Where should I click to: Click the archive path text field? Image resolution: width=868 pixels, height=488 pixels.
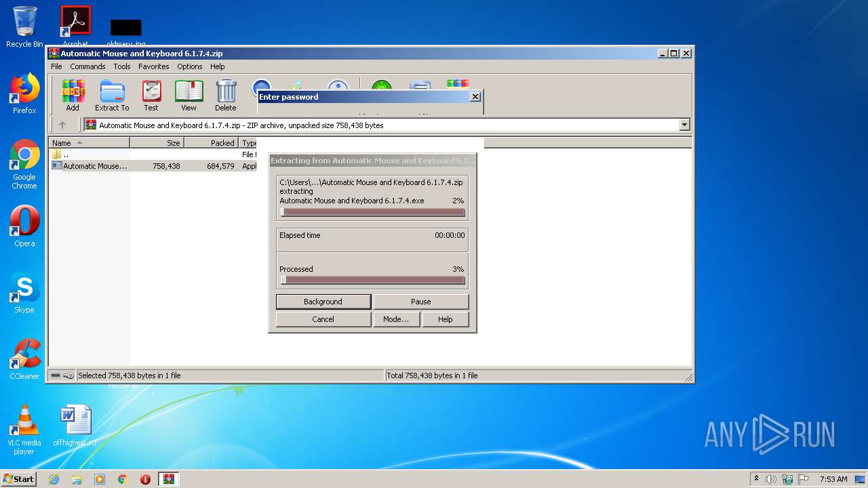coord(382,125)
